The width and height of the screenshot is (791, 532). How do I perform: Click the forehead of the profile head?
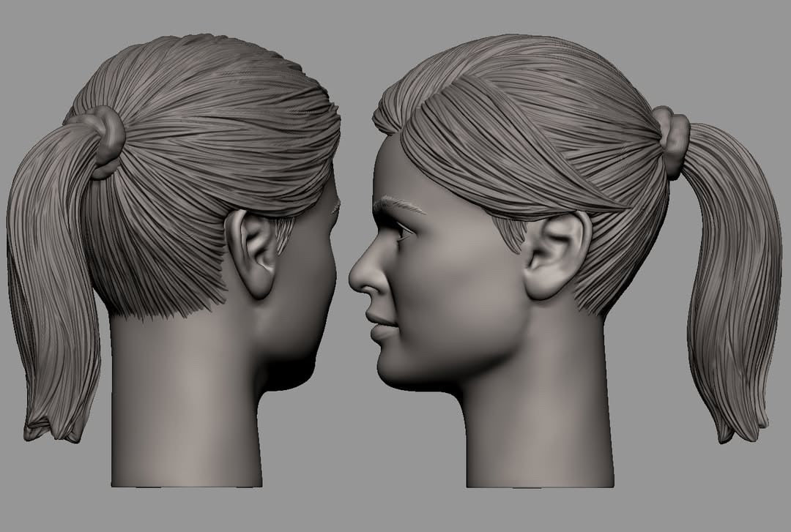(x=388, y=168)
